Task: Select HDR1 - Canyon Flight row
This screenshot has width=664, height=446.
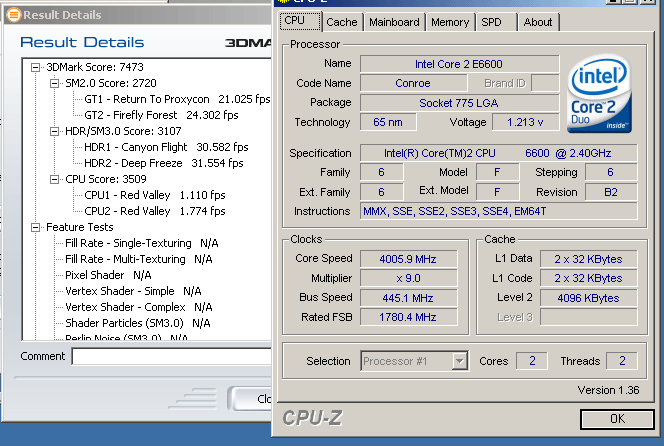Action: (166, 147)
